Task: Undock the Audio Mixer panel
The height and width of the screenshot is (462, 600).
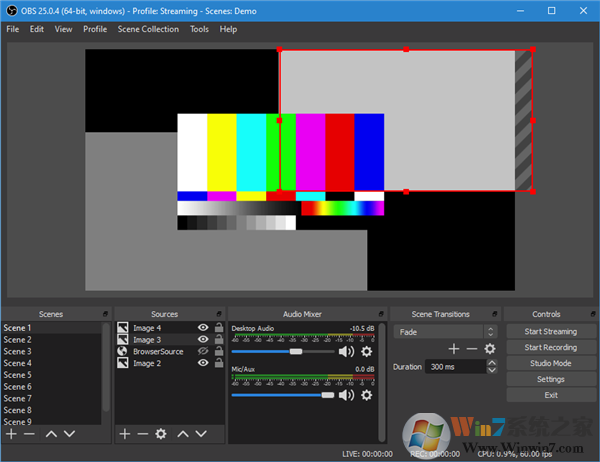Action: click(381, 314)
